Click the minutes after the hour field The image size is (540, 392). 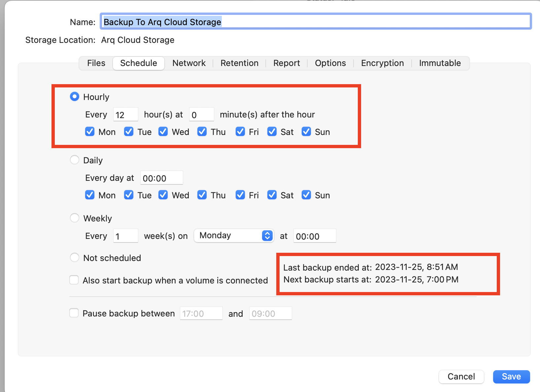(201, 114)
